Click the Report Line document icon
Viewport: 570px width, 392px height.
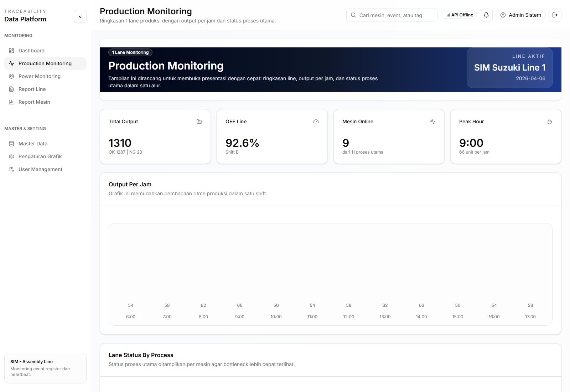[x=11, y=89]
